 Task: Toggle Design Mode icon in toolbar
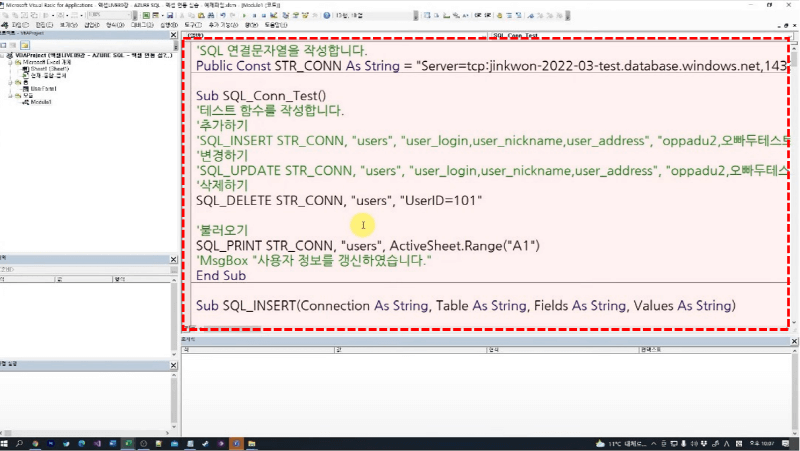coord(274,15)
